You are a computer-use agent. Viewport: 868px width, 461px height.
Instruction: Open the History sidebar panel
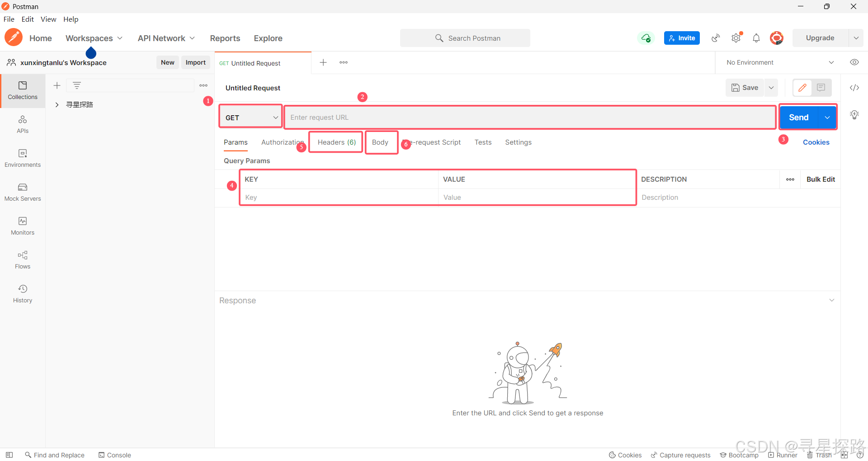coord(23,294)
